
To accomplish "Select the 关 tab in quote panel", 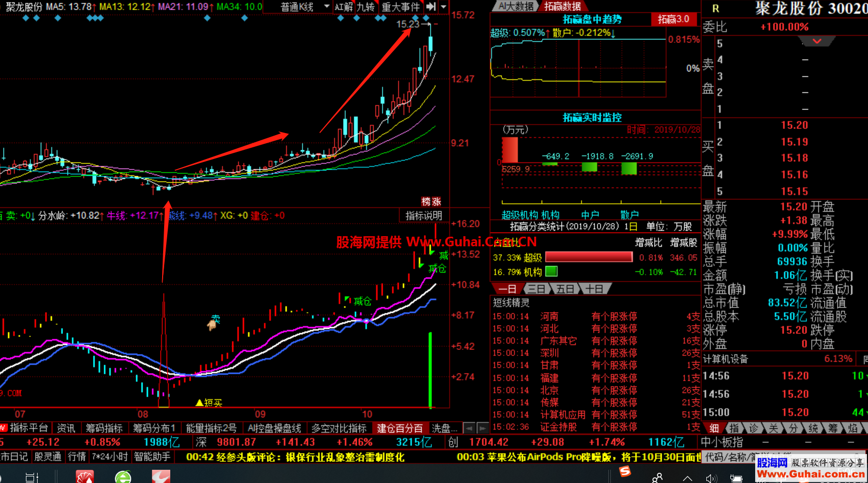I will (773, 428).
